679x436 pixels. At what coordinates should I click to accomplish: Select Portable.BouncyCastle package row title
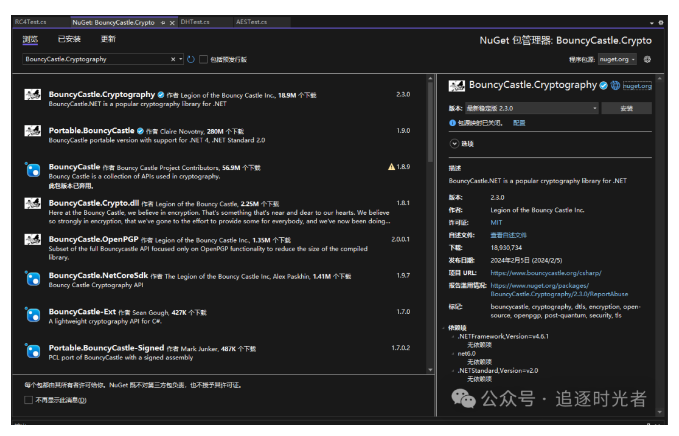click(x=91, y=130)
